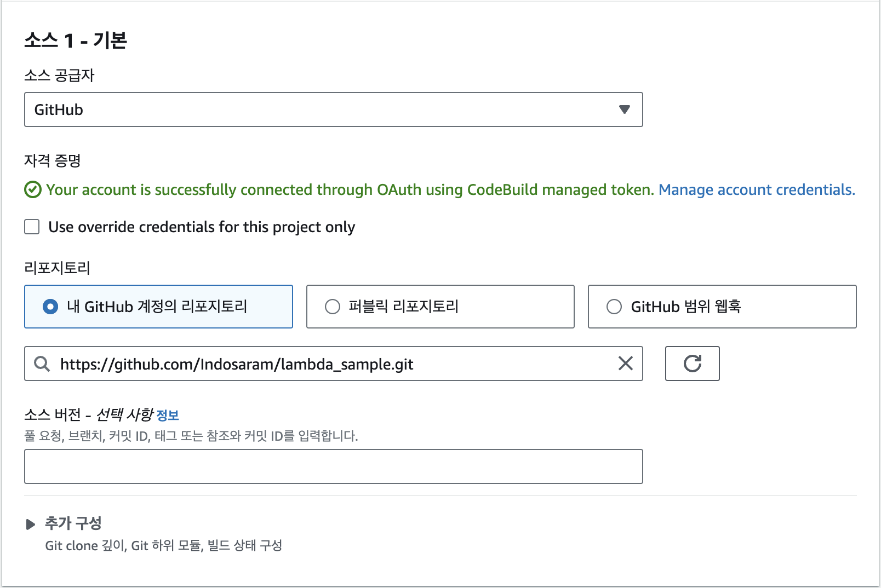Enable Use override credentials checkbox
The width and height of the screenshot is (881, 588).
[32, 227]
